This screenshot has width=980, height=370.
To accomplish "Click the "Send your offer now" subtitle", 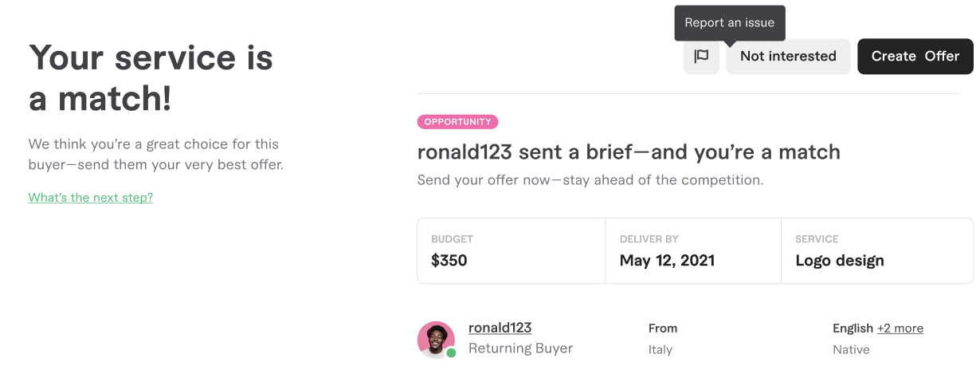I will 590,180.
